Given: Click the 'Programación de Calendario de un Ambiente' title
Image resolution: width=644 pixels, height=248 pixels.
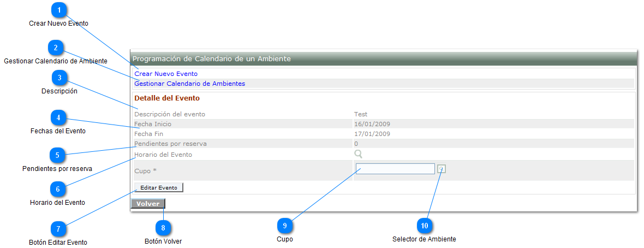Looking at the screenshot, I should point(212,59).
